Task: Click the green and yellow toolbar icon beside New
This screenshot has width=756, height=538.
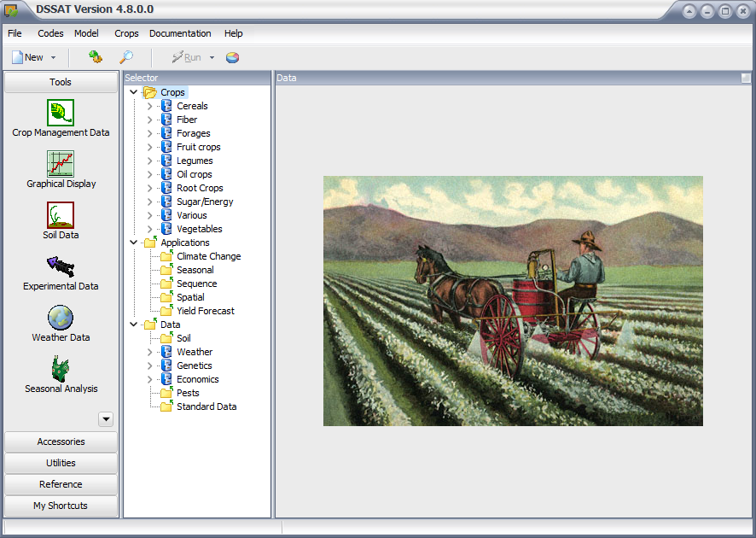Action: tap(96, 57)
